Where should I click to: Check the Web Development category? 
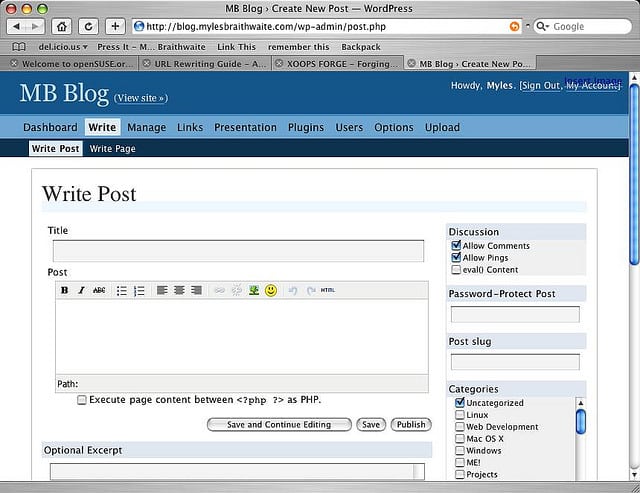[460, 426]
